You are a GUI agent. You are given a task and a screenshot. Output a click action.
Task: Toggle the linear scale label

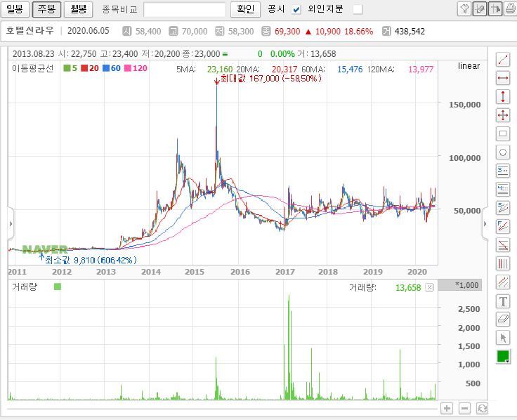coord(469,66)
